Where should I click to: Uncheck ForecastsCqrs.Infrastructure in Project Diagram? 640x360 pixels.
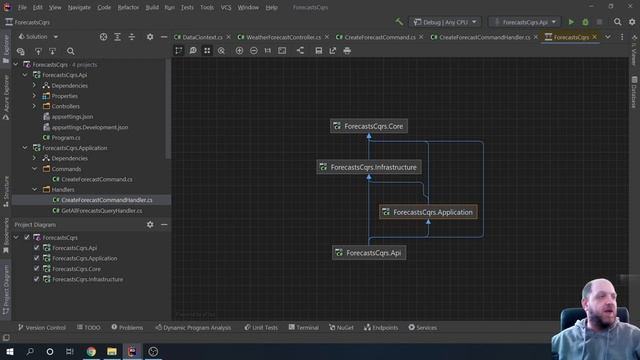[x=36, y=279]
